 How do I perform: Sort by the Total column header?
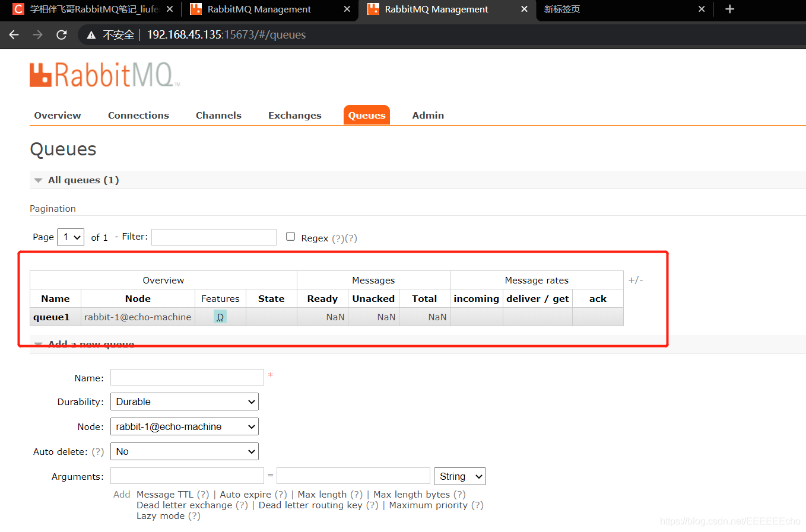pos(424,298)
